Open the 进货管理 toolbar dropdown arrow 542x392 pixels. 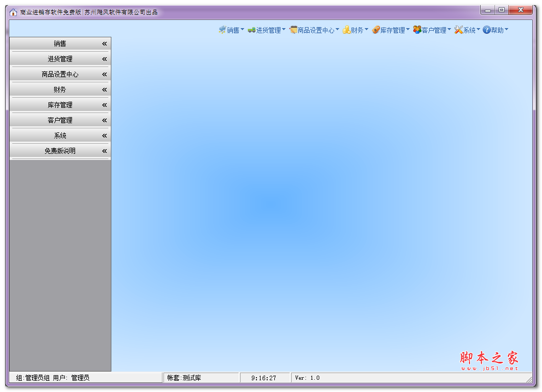(284, 29)
